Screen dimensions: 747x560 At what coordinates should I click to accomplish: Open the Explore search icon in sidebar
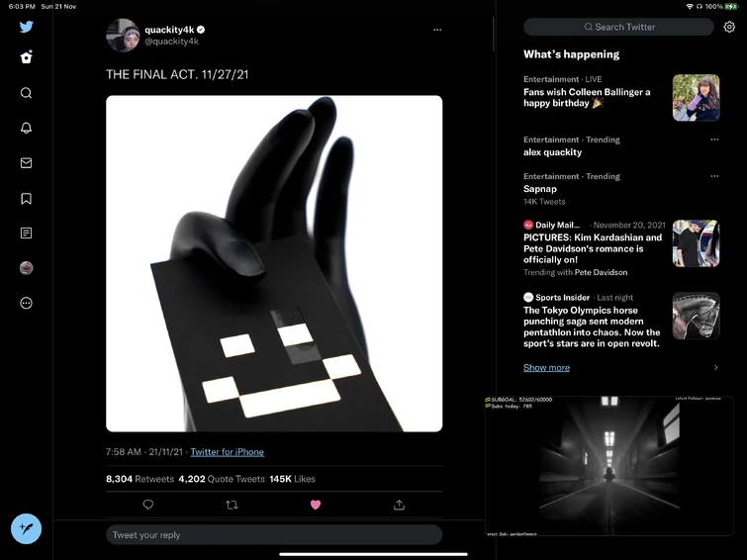(26, 93)
